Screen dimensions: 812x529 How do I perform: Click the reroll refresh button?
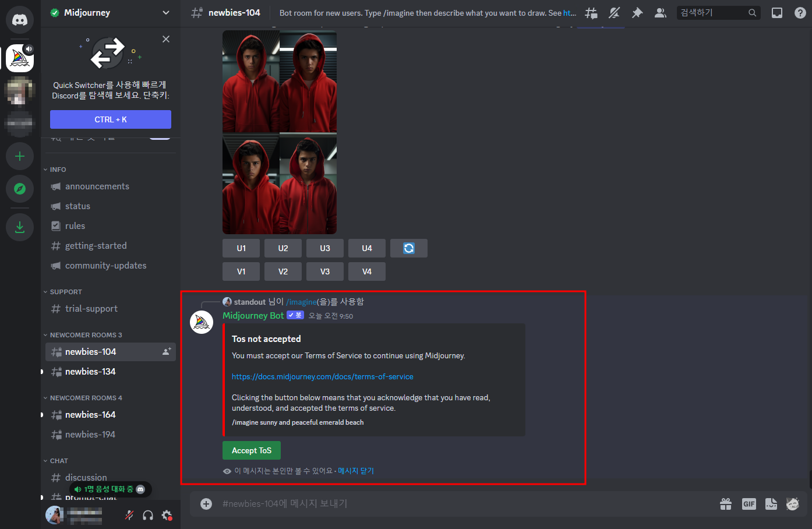[409, 248]
